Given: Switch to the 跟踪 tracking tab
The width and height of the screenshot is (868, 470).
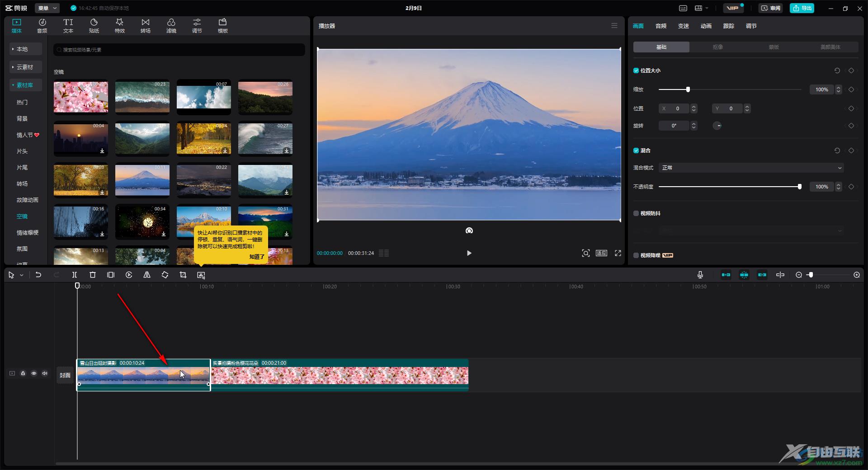Looking at the screenshot, I should (x=729, y=26).
